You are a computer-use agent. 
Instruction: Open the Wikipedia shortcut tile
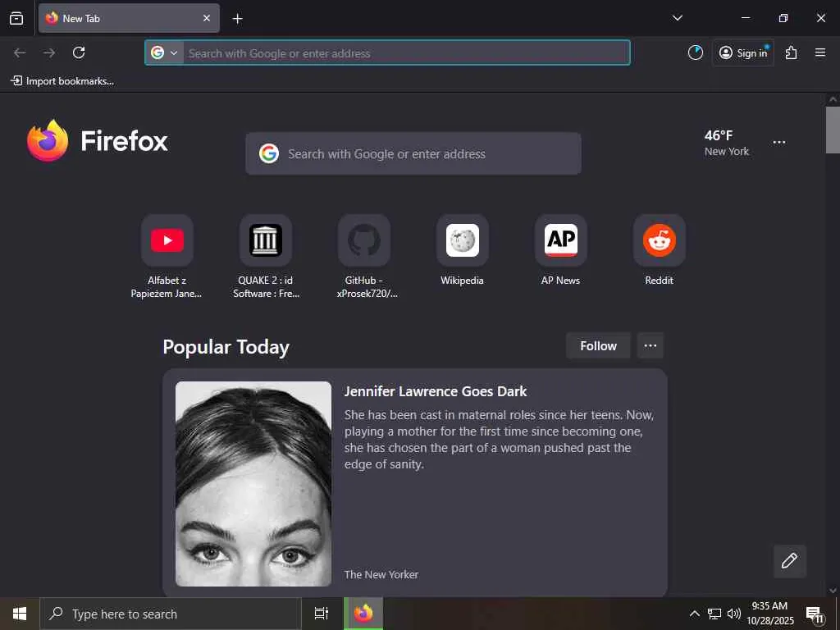(x=463, y=240)
